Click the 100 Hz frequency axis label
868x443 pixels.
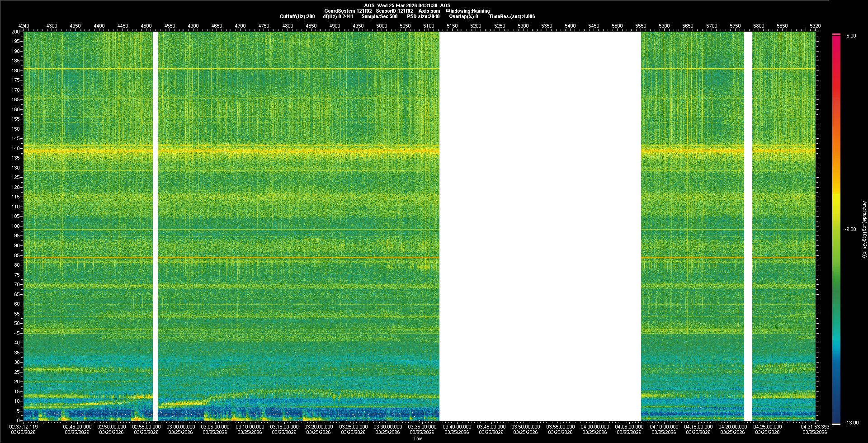coord(15,226)
